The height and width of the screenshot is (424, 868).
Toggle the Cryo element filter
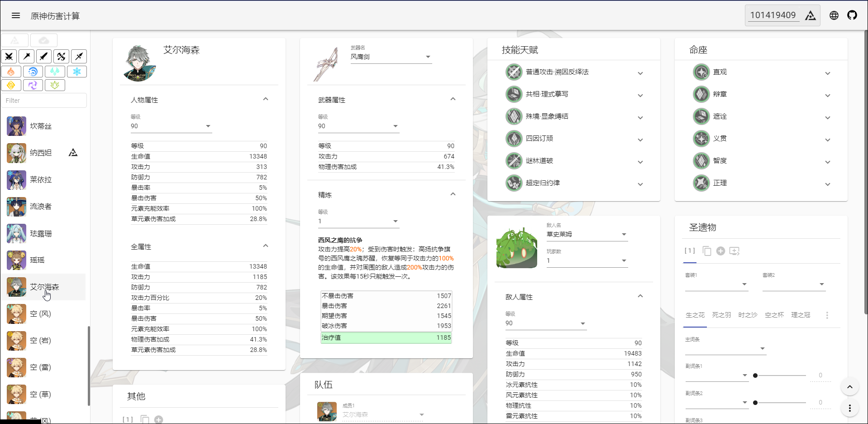(77, 72)
